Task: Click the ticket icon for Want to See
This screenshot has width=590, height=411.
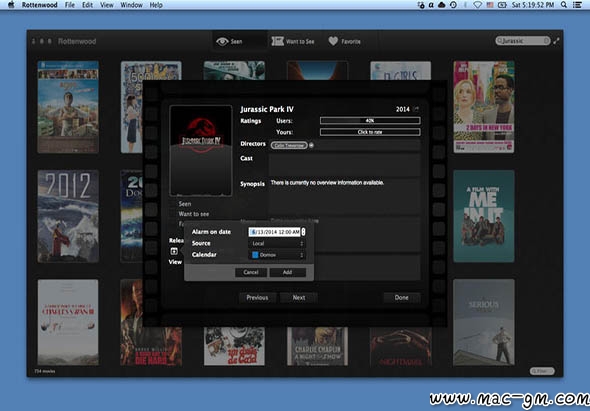Action: coord(277,41)
